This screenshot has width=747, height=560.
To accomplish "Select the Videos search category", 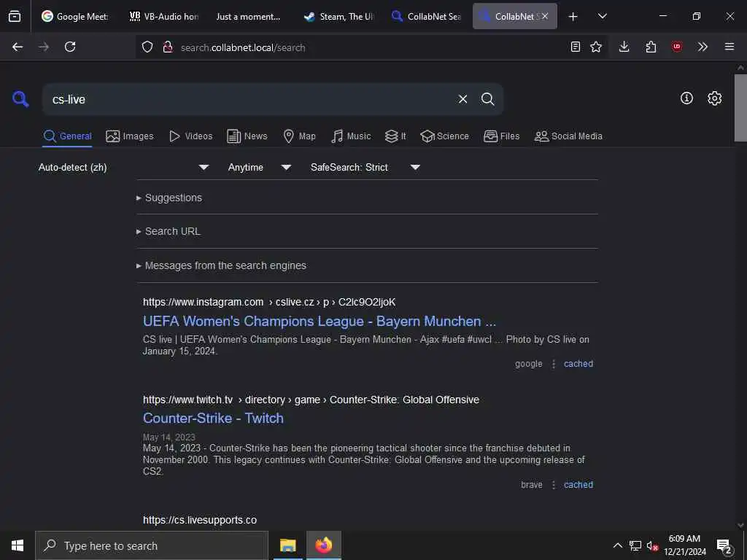I will [x=191, y=136].
